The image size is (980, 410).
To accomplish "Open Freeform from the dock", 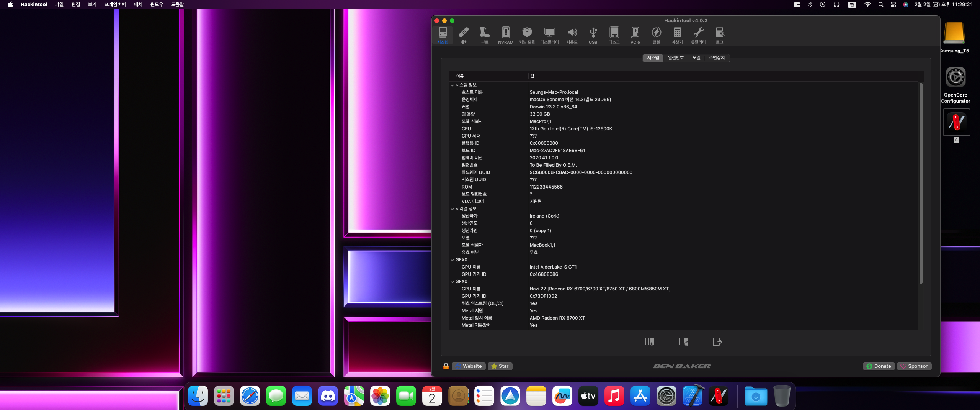I will coord(562,396).
